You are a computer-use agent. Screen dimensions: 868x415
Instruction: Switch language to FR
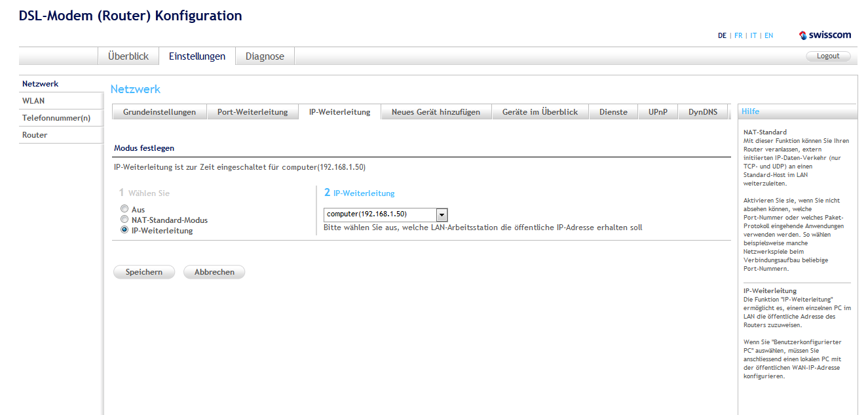pyautogui.click(x=738, y=36)
